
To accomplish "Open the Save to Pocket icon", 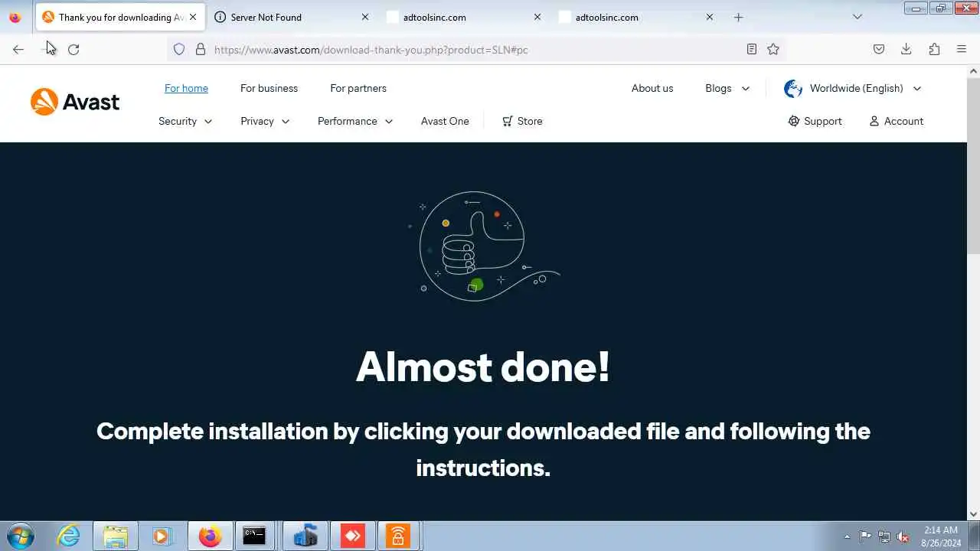I will (x=879, y=49).
